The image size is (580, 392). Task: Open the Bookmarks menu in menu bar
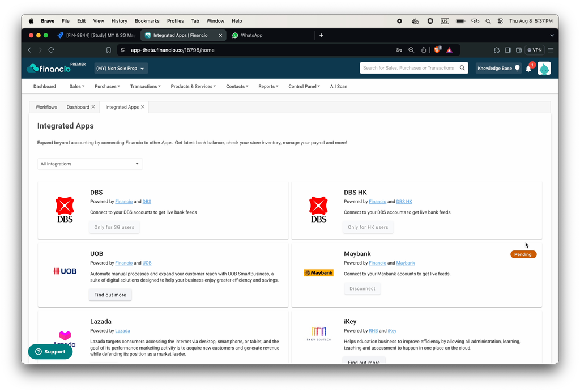147,21
